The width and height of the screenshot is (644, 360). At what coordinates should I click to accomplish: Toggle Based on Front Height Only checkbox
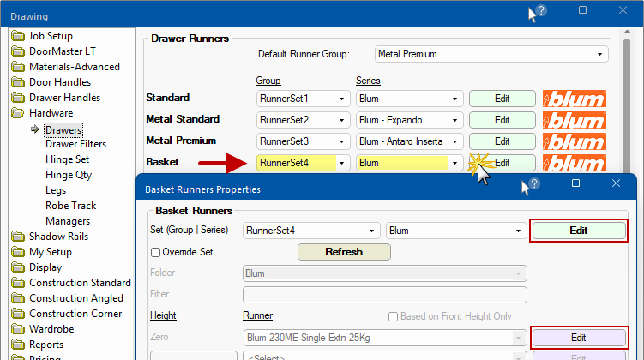pos(394,316)
